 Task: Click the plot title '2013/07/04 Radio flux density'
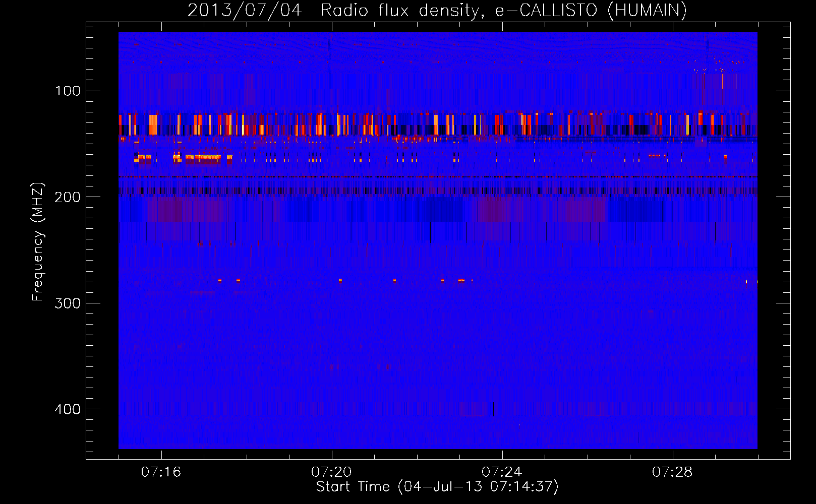click(437, 10)
